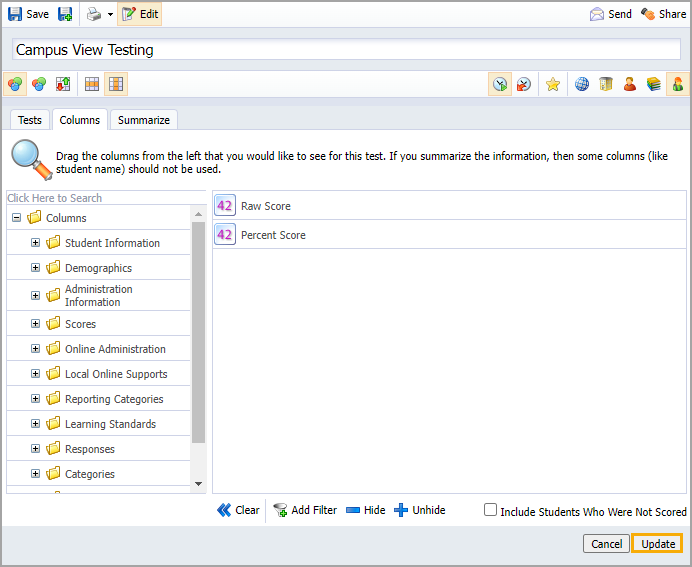Select the Scores tree label

tap(80, 324)
